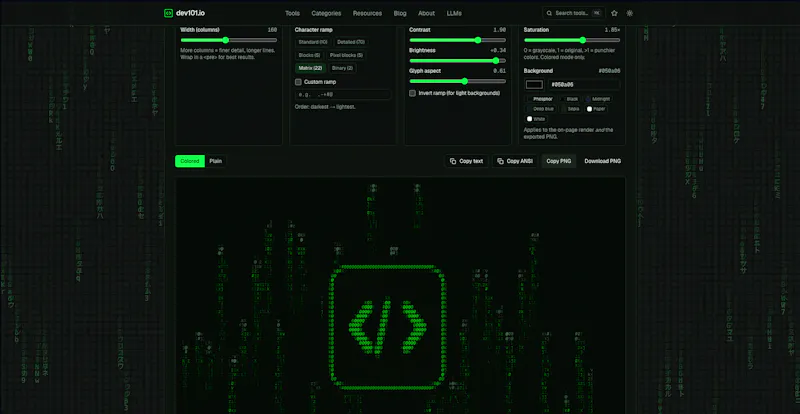800x414 pixels.
Task: Adjust the Glyph aspect slider
Action: tap(458, 81)
